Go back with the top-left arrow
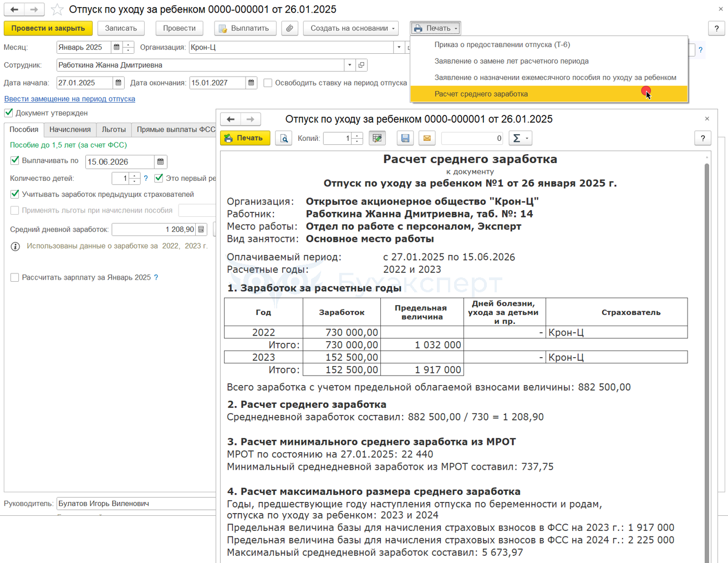The image size is (728, 563). pyautogui.click(x=14, y=9)
